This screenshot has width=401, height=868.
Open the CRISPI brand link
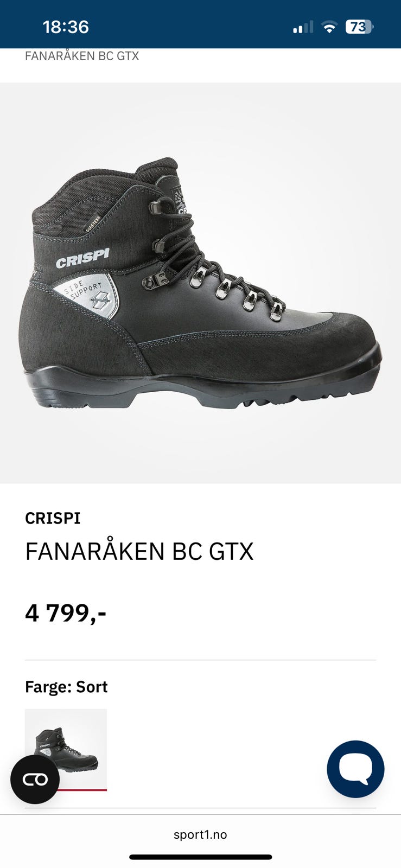pyautogui.click(x=53, y=518)
